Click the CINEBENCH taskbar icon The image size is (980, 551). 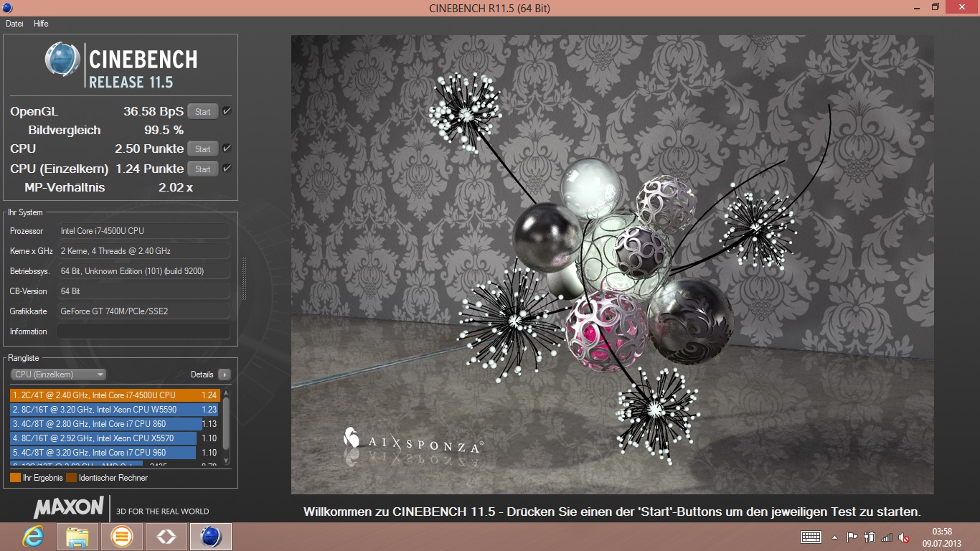pyautogui.click(x=211, y=537)
